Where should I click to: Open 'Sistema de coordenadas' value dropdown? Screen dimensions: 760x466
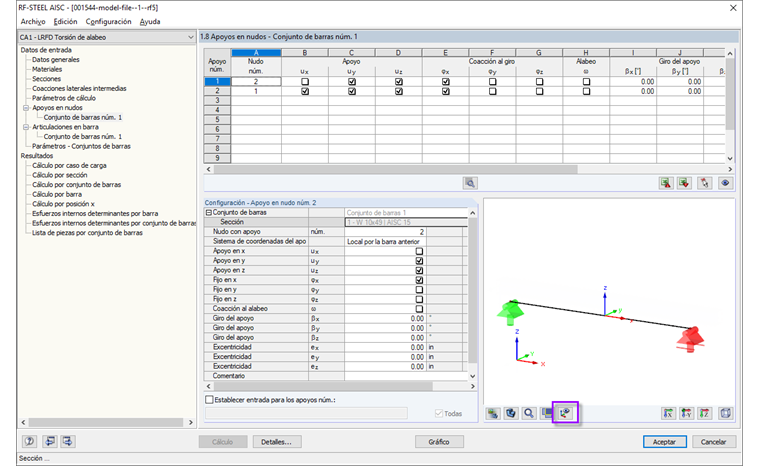point(385,241)
